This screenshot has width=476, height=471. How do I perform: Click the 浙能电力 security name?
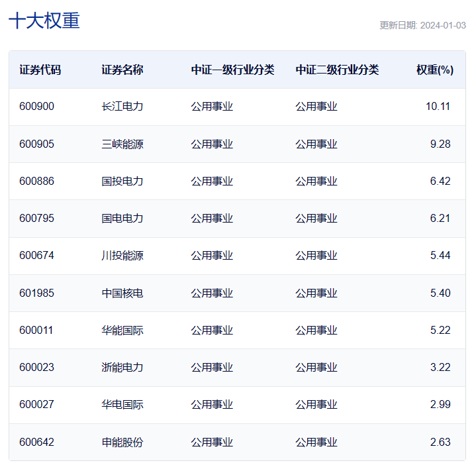click(x=122, y=367)
